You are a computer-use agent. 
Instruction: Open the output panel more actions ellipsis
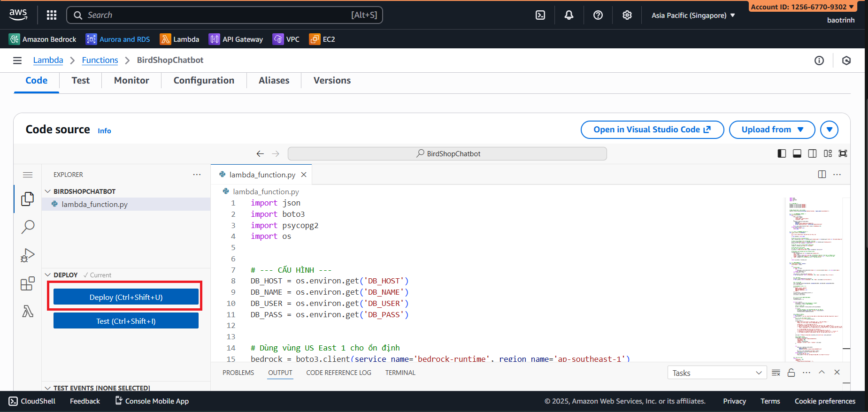click(807, 373)
